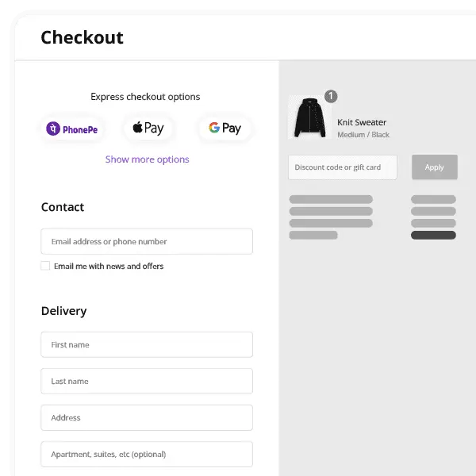476x476 pixels.
Task: Click the Knit Sweater product name
Action: tap(362, 122)
